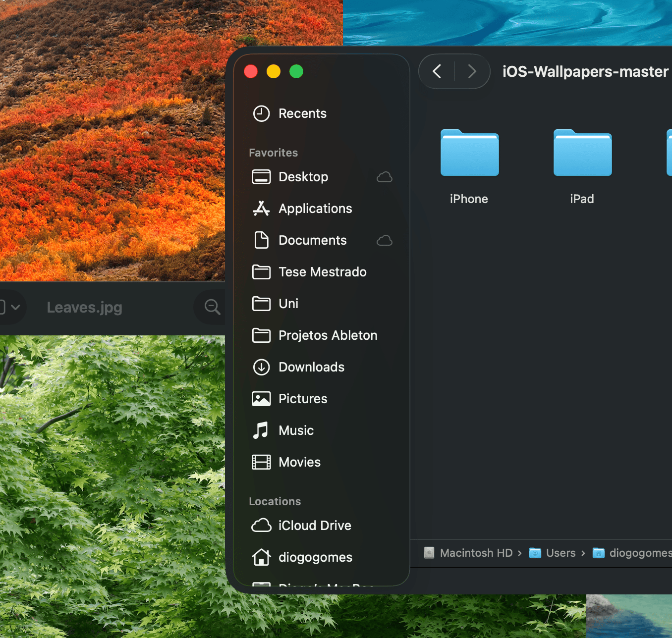Viewport: 672px width, 638px height.
Task: Select the iPhone folder
Action: (x=469, y=154)
